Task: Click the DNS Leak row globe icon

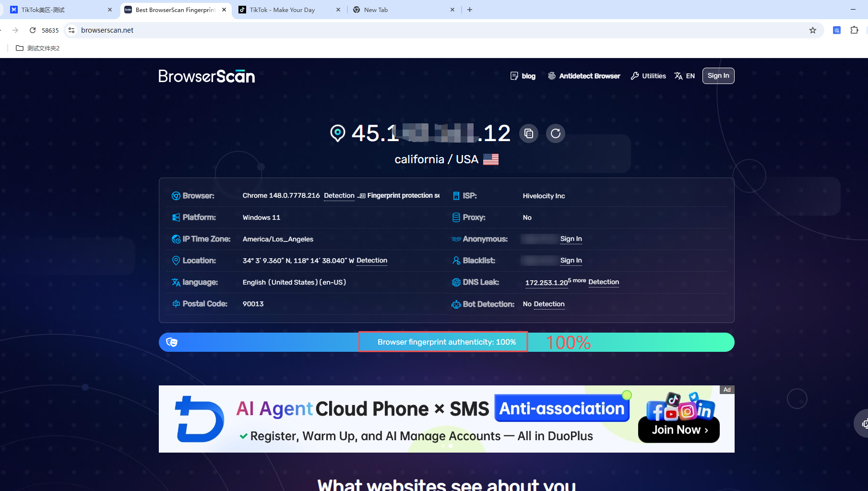Action: (456, 282)
